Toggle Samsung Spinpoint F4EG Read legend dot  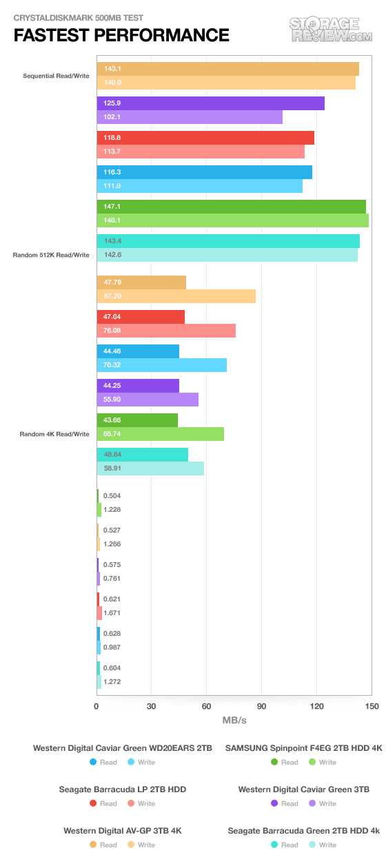click(x=274, y=762)
